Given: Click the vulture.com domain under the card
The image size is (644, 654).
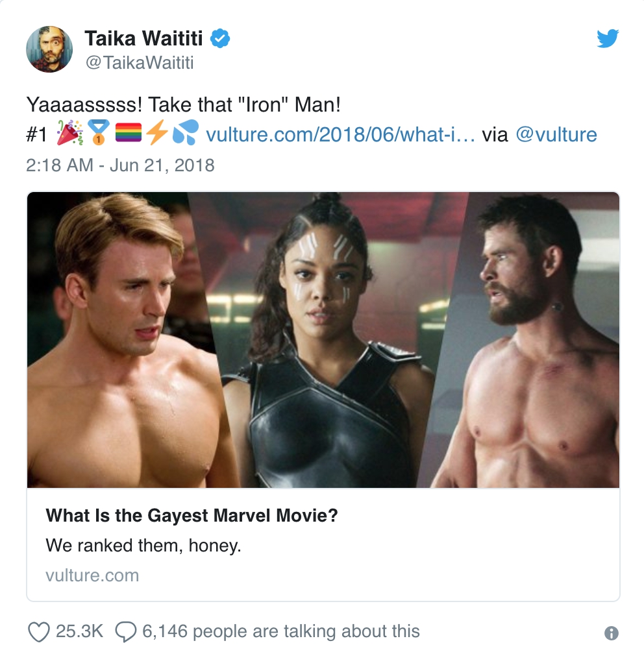Looking at the screenshot, I should pyautogui.click(x=92, y=575).
